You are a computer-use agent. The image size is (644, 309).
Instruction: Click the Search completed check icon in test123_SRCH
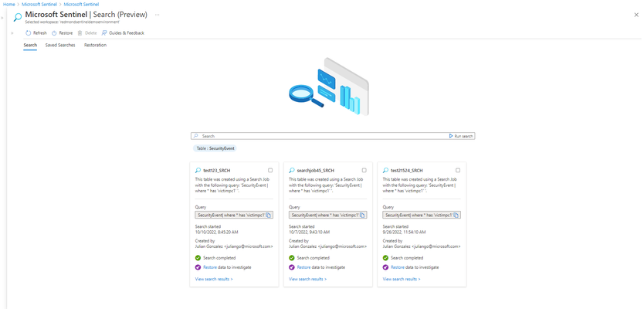198,258
